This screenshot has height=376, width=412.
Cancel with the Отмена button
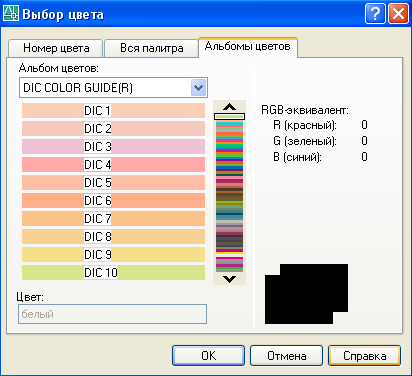287,356
